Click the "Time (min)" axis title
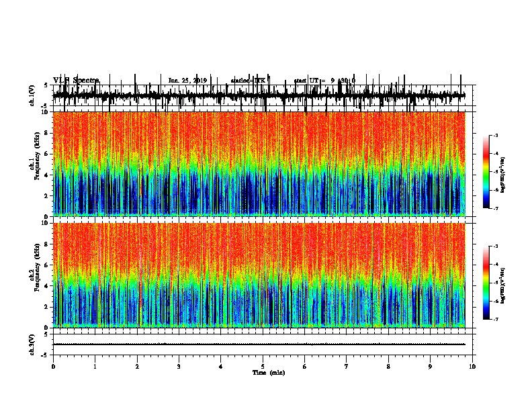The image size is (532, 411). 269,373
